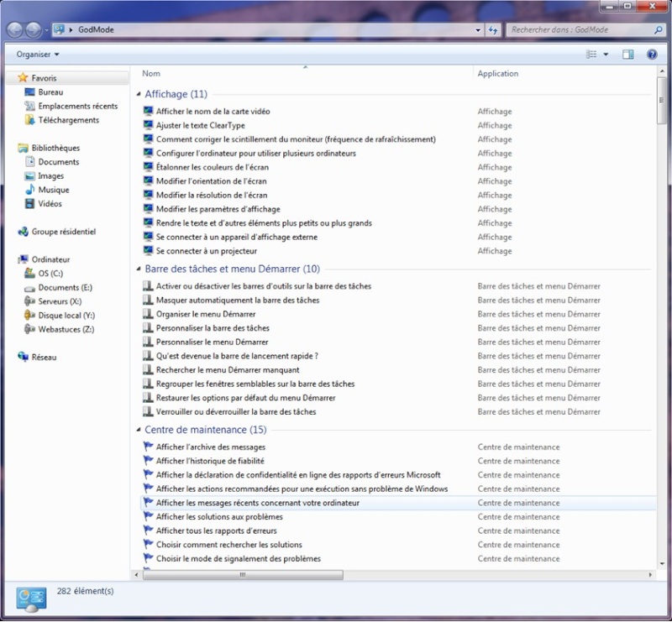672x622 pixels.
Task: Open the address bar history dropdown arrow
Action: [x=478, y=30]
